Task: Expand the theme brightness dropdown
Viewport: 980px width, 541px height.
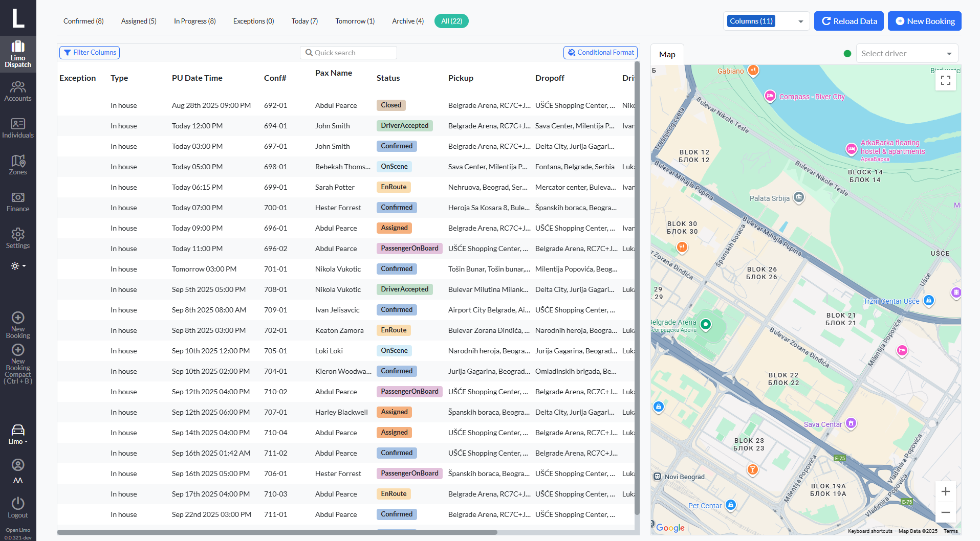Action: (18, 266)
